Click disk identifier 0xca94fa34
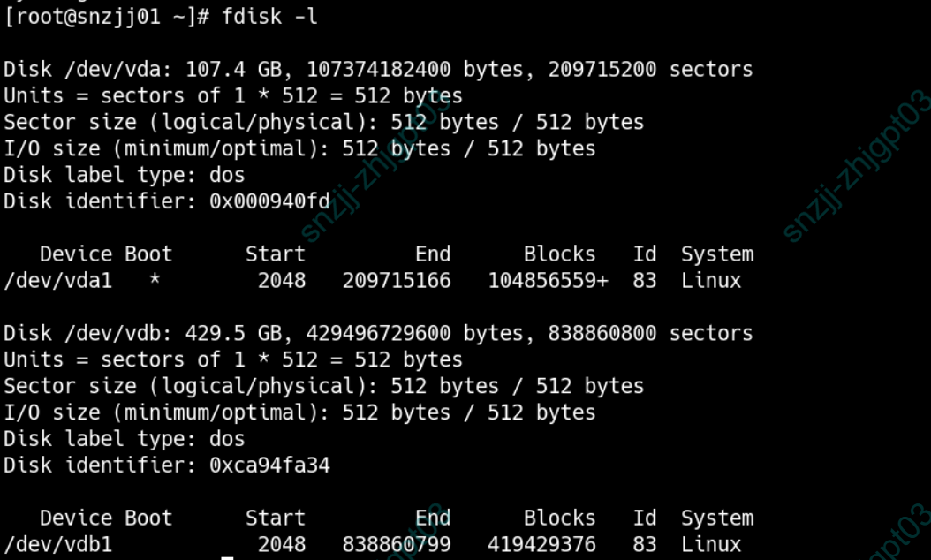This screenshot has height=560, width=931. (269, 465)
